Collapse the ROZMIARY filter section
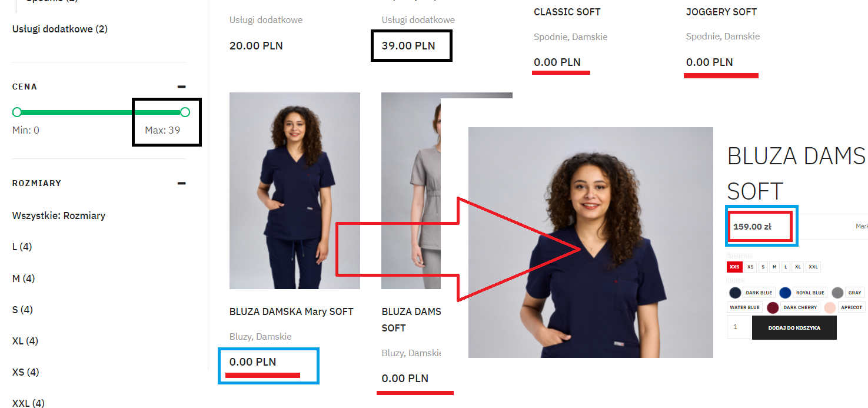 182,183
